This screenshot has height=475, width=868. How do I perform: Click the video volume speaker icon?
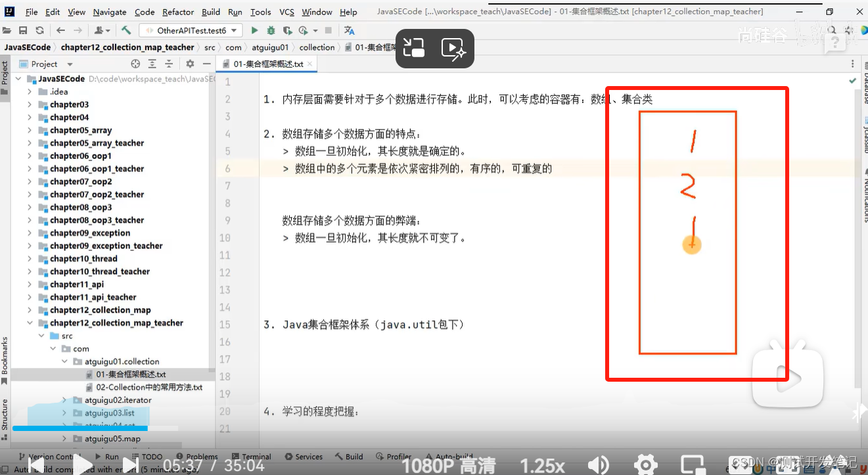pos(597,465)
